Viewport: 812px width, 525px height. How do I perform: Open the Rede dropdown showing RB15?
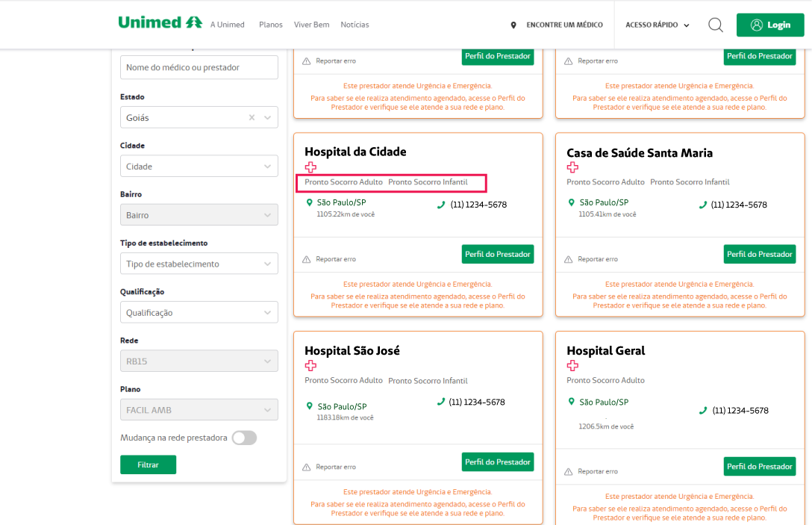(x=199, y=361)
